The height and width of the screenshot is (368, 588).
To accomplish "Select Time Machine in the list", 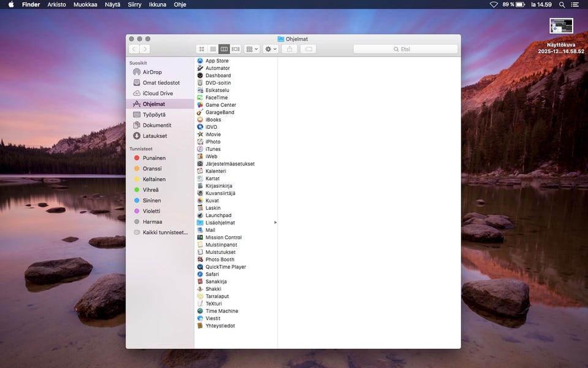I will [x=222, y=311].
